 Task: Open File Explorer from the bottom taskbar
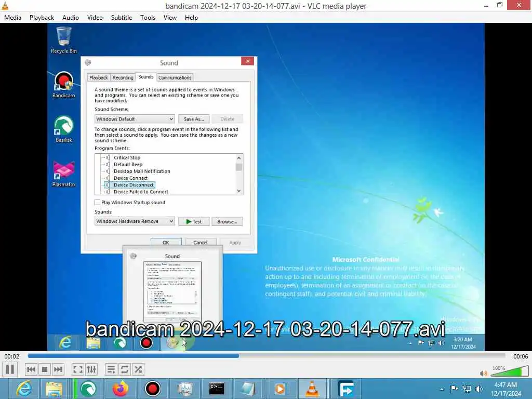[x=54, y=389]
